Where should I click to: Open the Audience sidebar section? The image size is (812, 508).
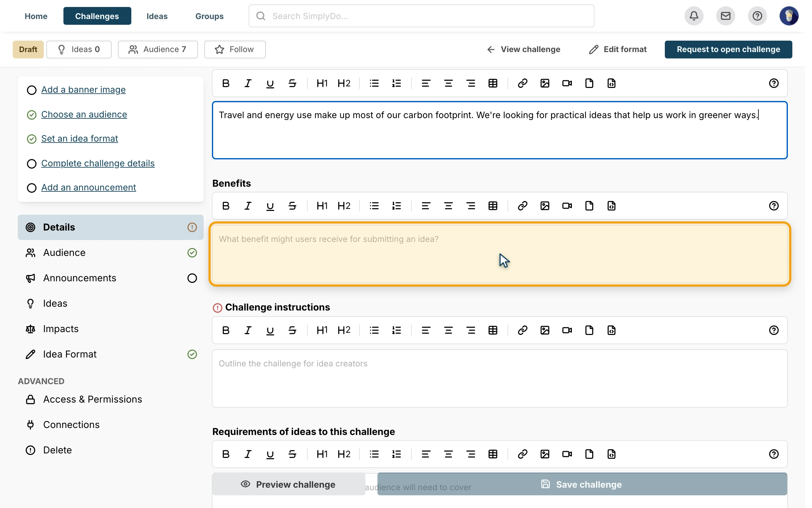coord(111,253)
